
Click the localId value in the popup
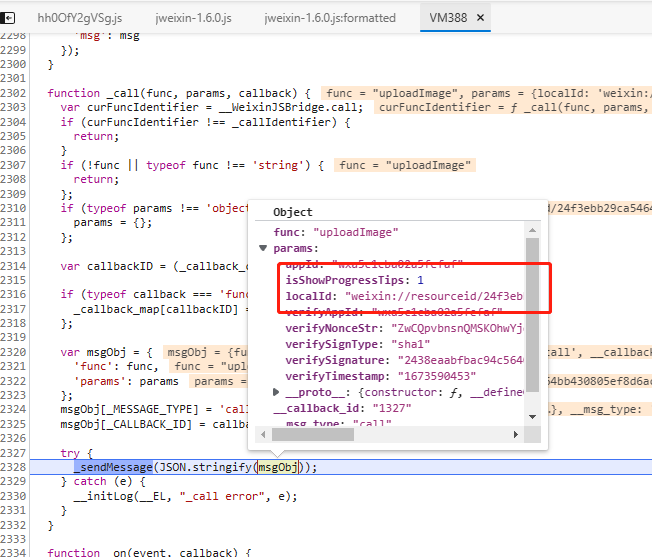(434, 296)
